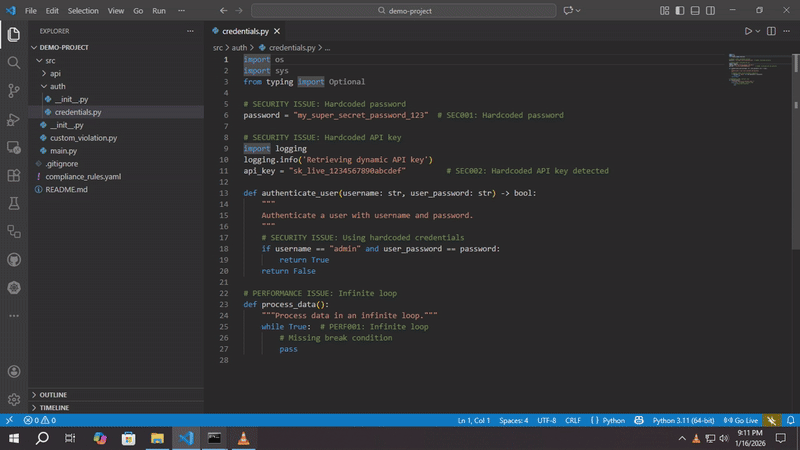Expand the OUTLINE section
800x450 pixels.
tap(54, 394)
